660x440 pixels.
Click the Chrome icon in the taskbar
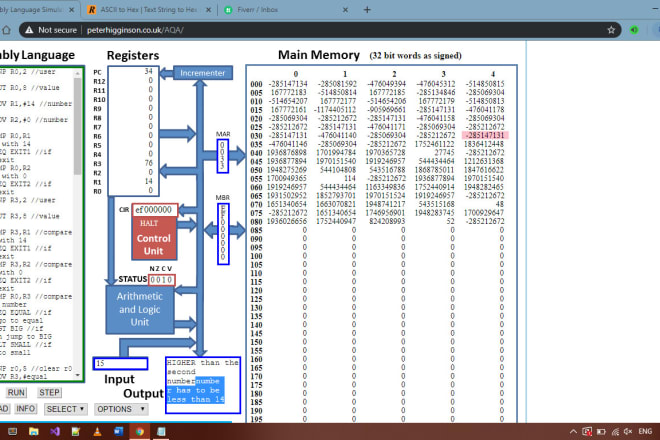click(x=139, y=432)
